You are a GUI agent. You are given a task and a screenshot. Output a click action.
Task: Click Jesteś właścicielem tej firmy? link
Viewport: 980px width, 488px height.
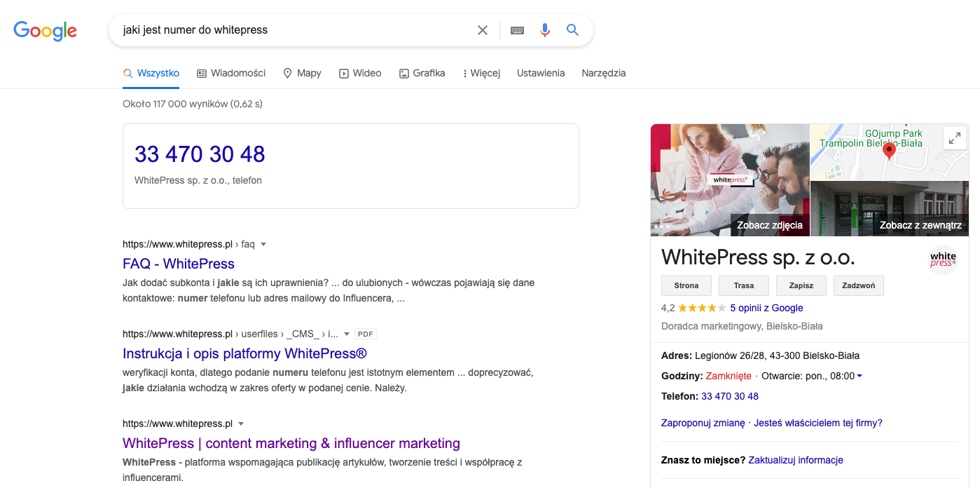pos(818,423)
